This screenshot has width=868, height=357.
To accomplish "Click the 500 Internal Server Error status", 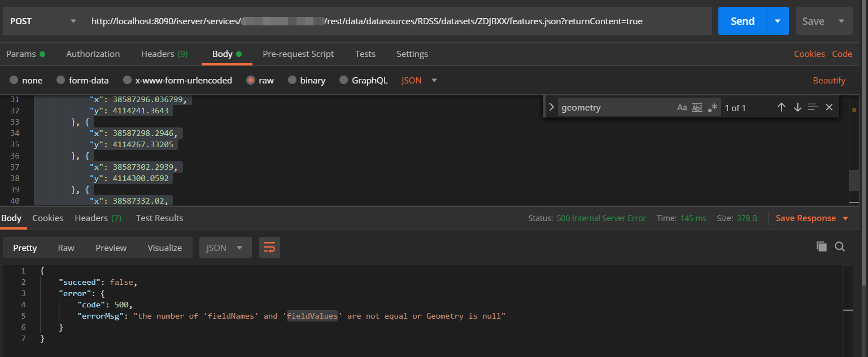I will (x=601, y=218).
